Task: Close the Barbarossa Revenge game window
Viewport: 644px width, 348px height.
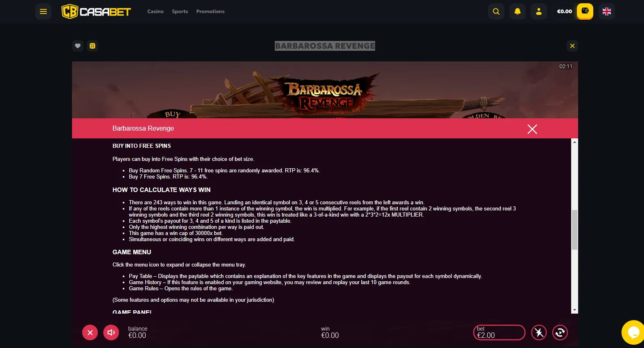Action: (x=572, y=46)
